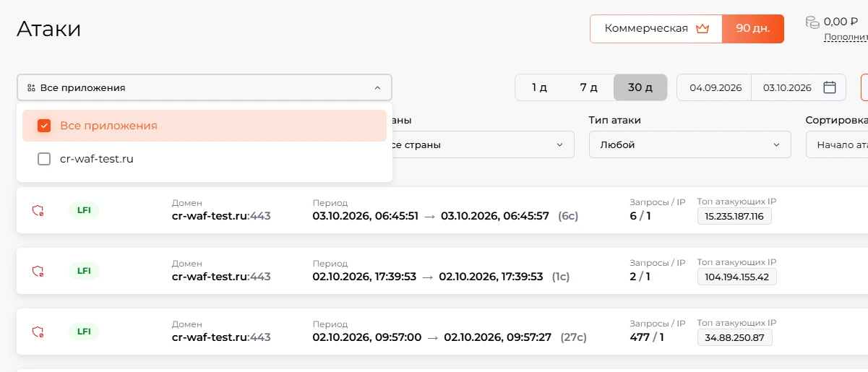Click shield icon of 17:39:53 attack row
The height and width of the screenshot is (372, 868).
pyautogui.click(x=38, y=271)
